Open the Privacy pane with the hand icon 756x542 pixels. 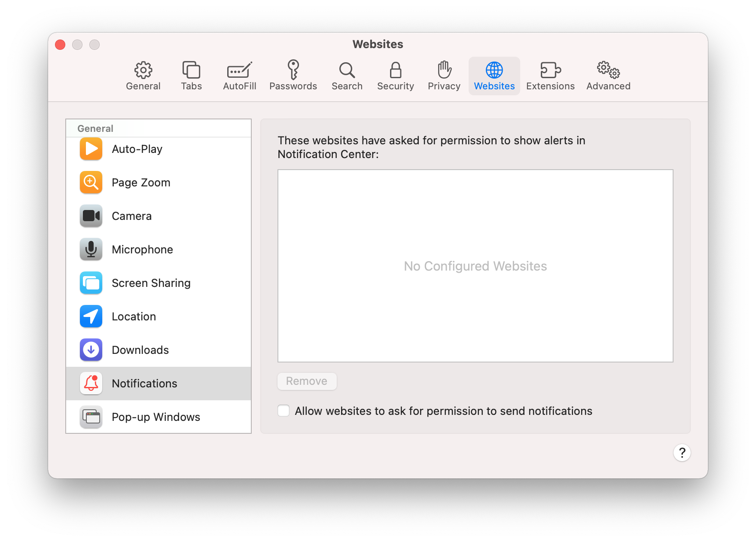click(444, 76)
